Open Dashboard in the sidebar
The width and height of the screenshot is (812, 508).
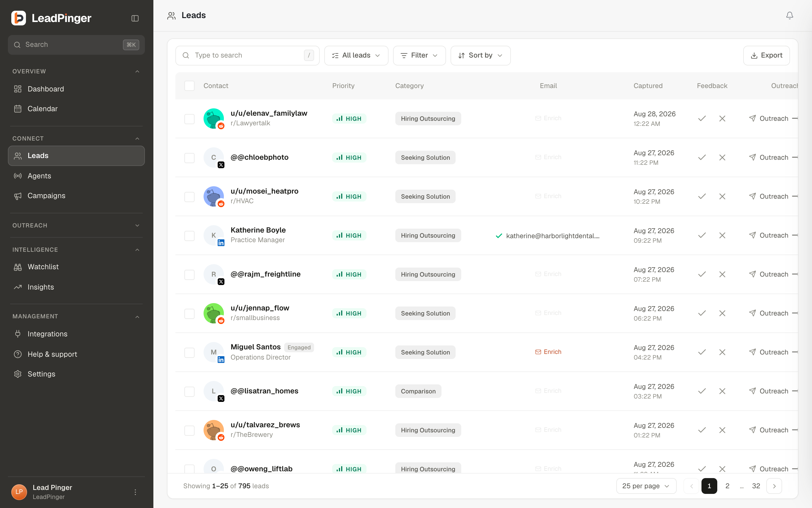pyautogui.click(x=76, y=89)
